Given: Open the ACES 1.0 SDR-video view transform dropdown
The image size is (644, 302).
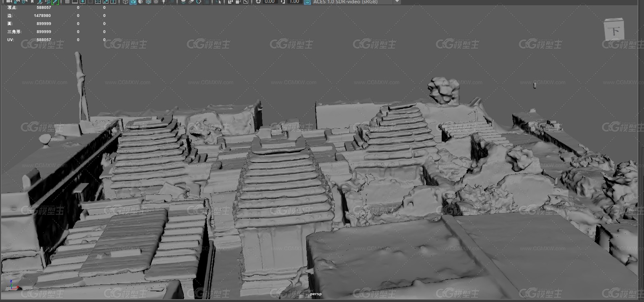Looking at the screenshot, I should coord(356,2).
